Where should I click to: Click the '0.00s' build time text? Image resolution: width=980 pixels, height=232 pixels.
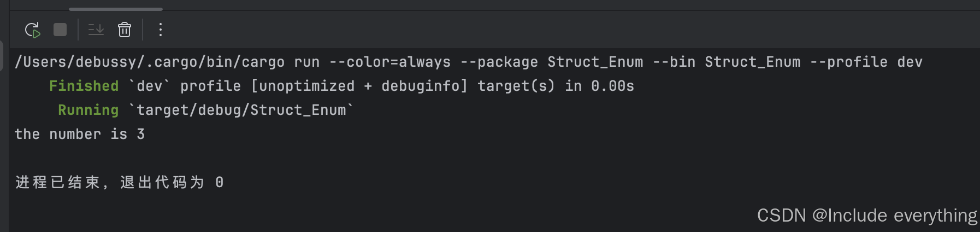pos(612,86)
